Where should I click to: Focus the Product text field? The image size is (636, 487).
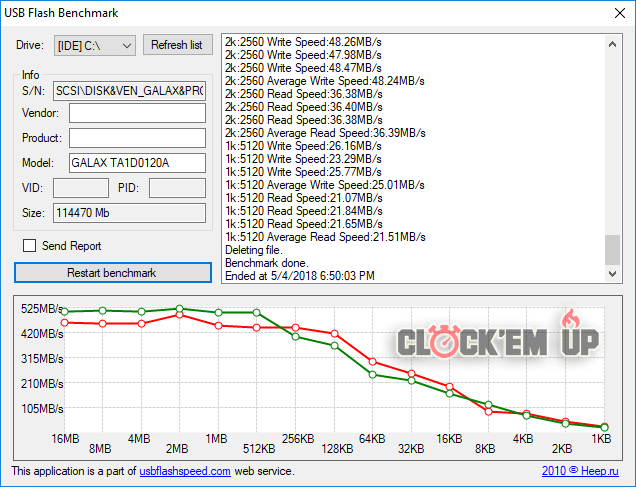[x=137, y=138]
